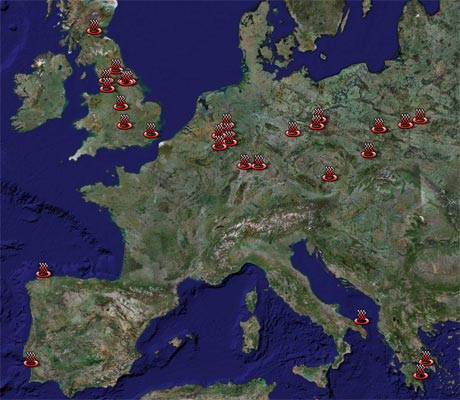This screenshot has height=400, width=460.
Task: Select the easternmost marker in Poland
Action: tap(420, 116)
